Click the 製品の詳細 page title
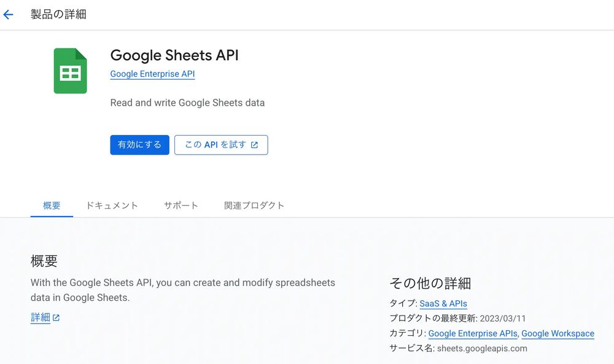 pos(58,14)
